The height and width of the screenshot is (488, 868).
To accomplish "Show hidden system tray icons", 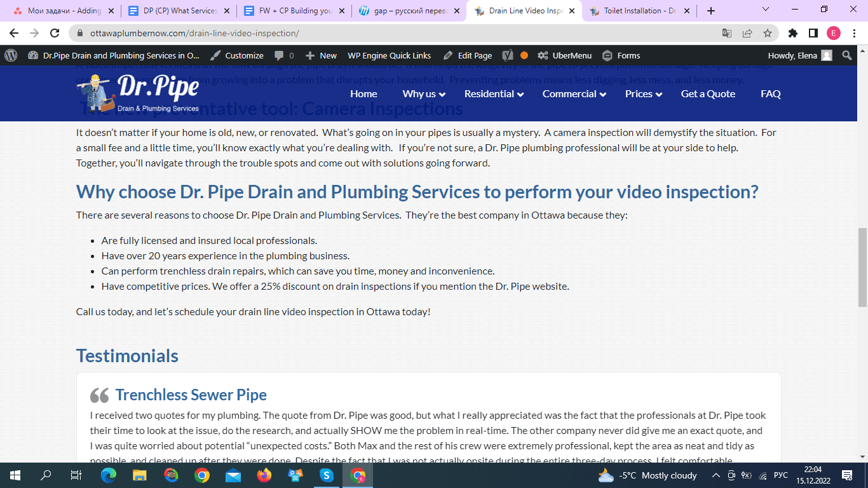I will tap(715, 475).
